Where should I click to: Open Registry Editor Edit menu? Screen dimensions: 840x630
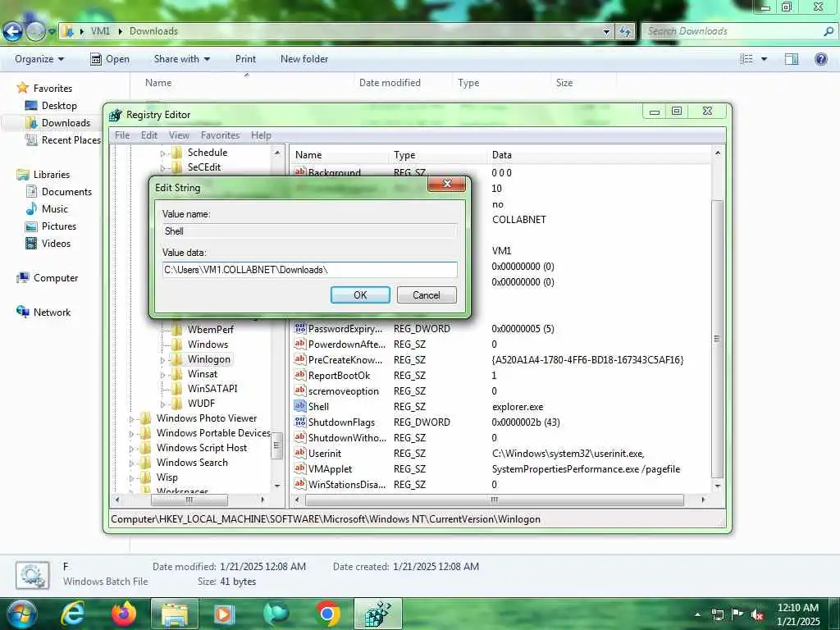pos(149,135)
